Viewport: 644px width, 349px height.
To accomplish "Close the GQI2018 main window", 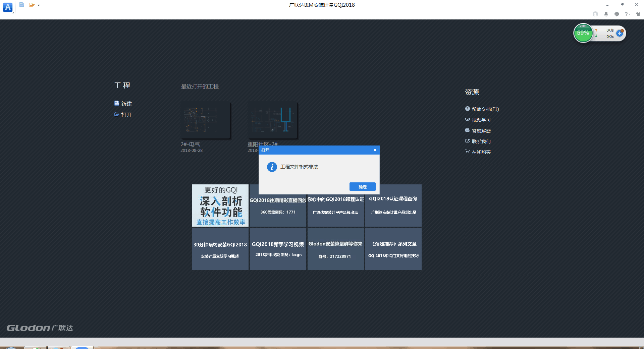I will pyautogui.click(x=636, y=5).
